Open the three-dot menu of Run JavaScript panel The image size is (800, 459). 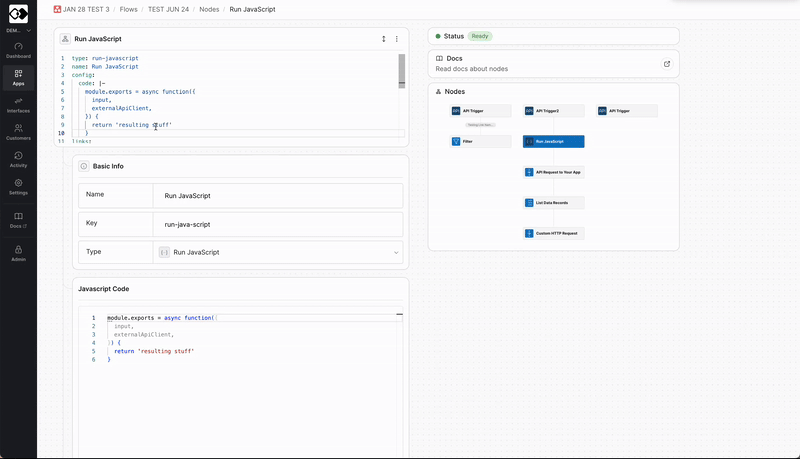(x=396, y=39)
